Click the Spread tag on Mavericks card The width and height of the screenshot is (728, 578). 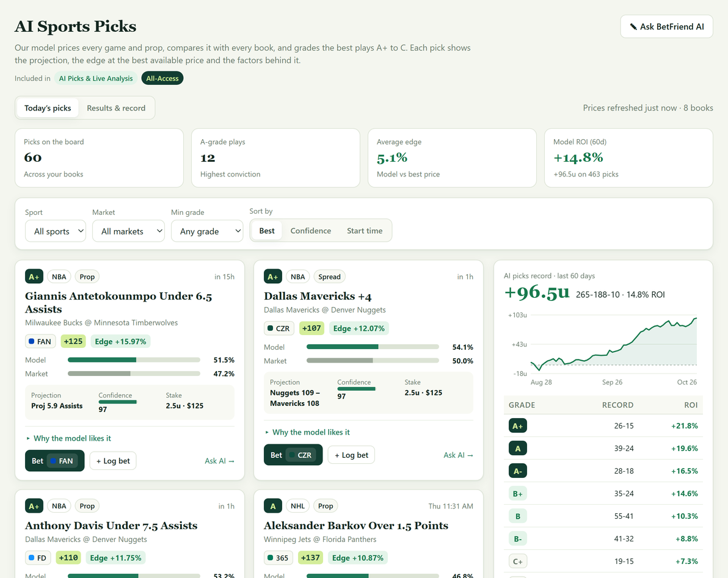coord(329,276)
